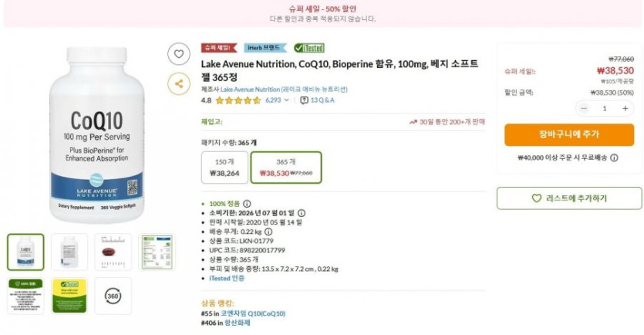Select the 365개 package option
Viewport: 644px width, 335px height.
click(x=286, y=167)
